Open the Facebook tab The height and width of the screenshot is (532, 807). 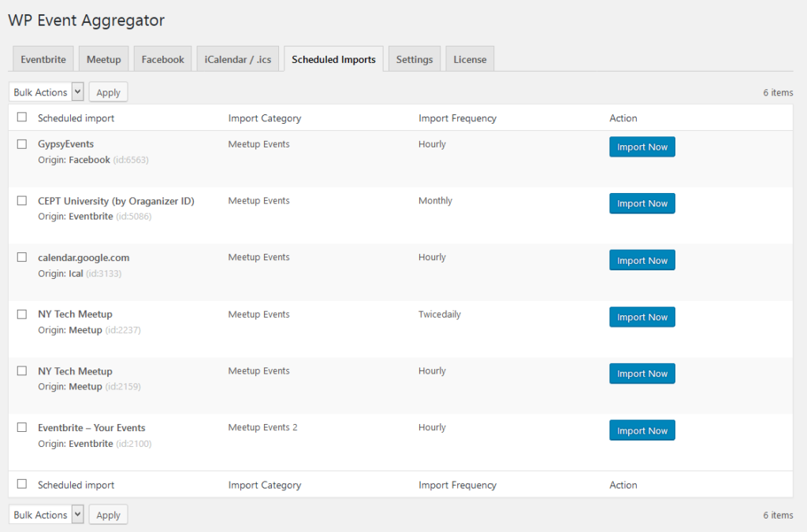click(162, 58)
